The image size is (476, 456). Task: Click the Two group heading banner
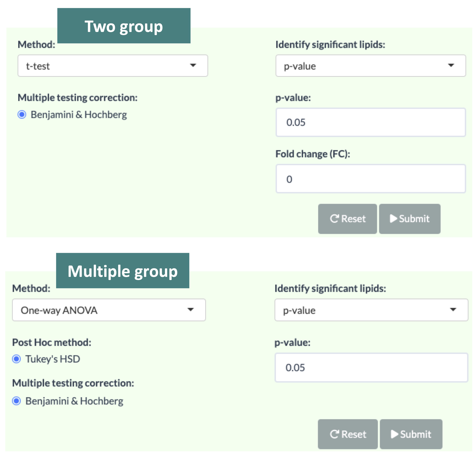[x=124, y=26]
